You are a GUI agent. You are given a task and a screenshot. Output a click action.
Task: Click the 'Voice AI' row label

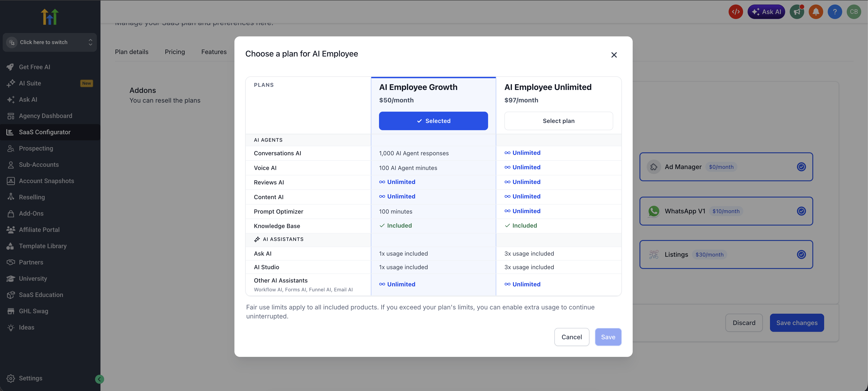(265, 168)
